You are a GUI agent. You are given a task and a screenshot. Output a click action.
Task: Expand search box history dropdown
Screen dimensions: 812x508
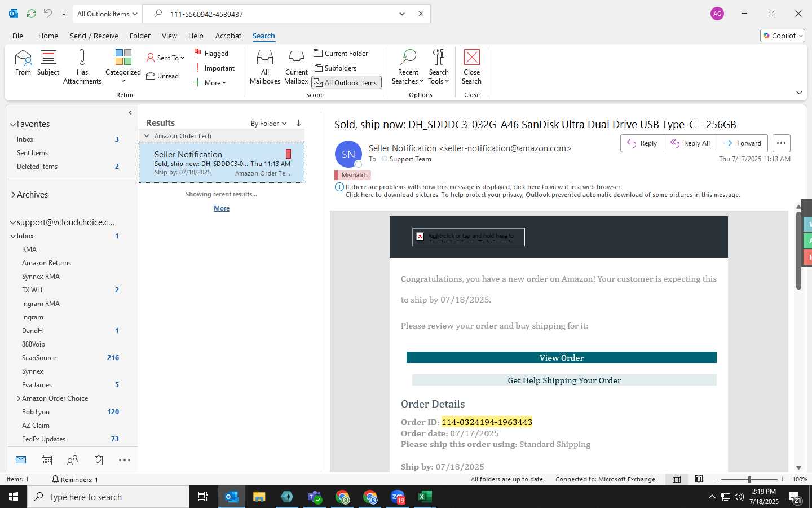[x=402, y=14]
